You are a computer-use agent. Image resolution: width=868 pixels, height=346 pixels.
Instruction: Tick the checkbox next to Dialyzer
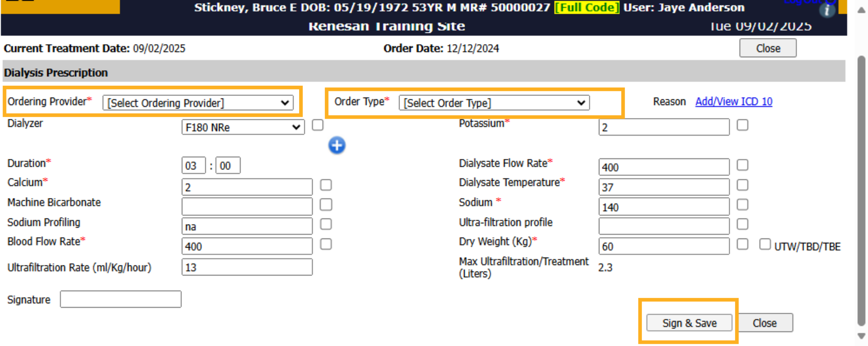[318, 125]
